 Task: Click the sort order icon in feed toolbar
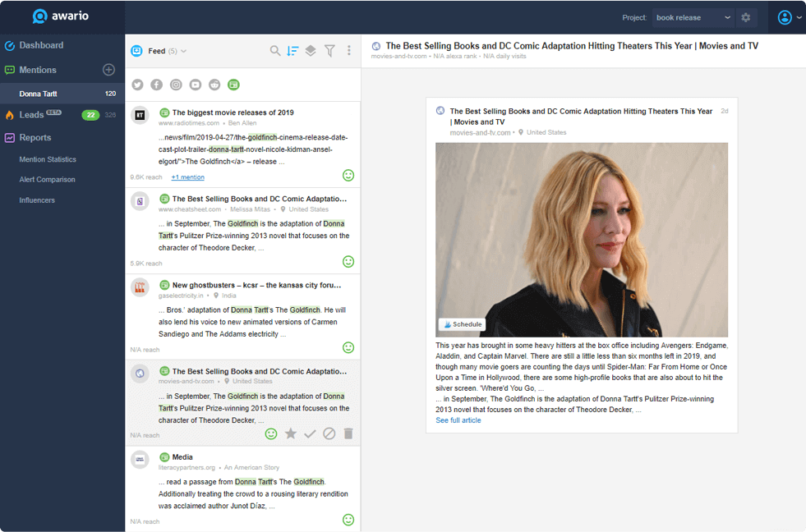[292, 51]
